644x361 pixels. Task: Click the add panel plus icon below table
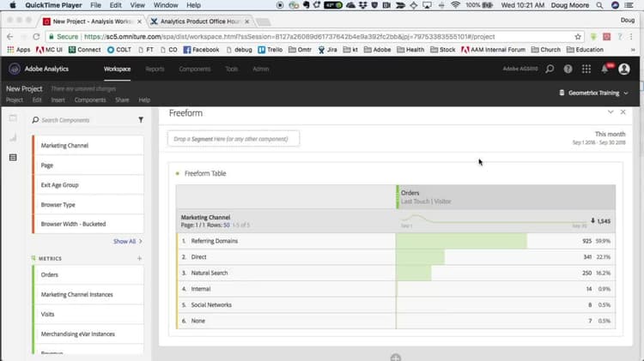[396, 358]
